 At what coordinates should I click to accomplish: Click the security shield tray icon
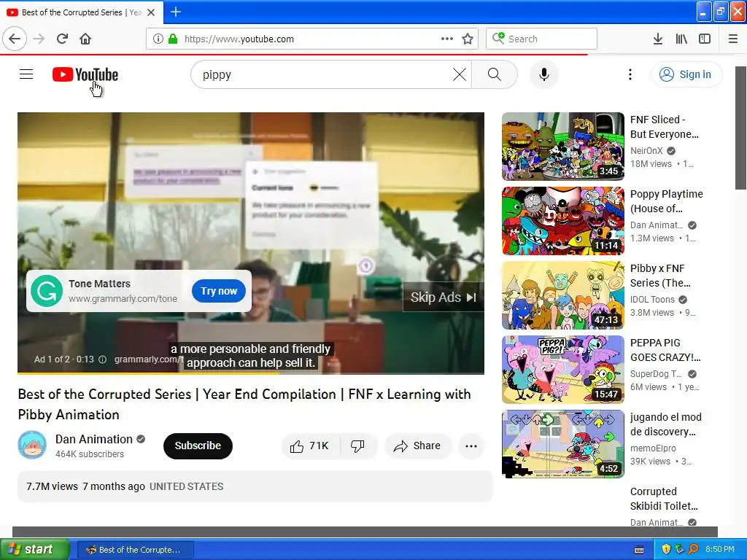[666, 550]
